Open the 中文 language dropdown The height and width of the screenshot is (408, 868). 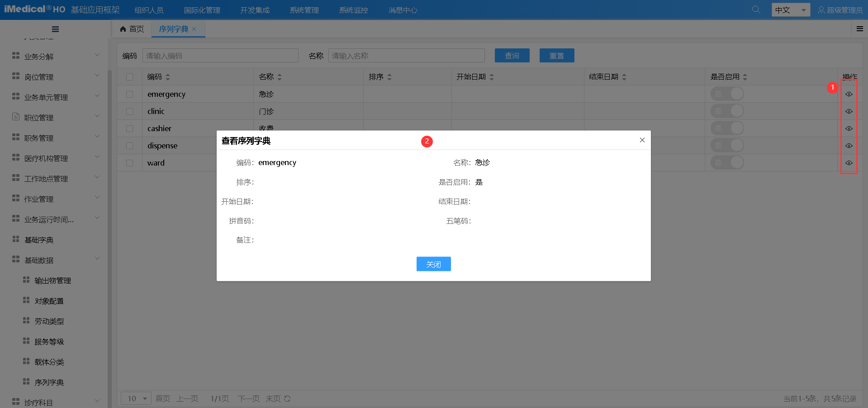pyautogui.click(x=790, y=10)
